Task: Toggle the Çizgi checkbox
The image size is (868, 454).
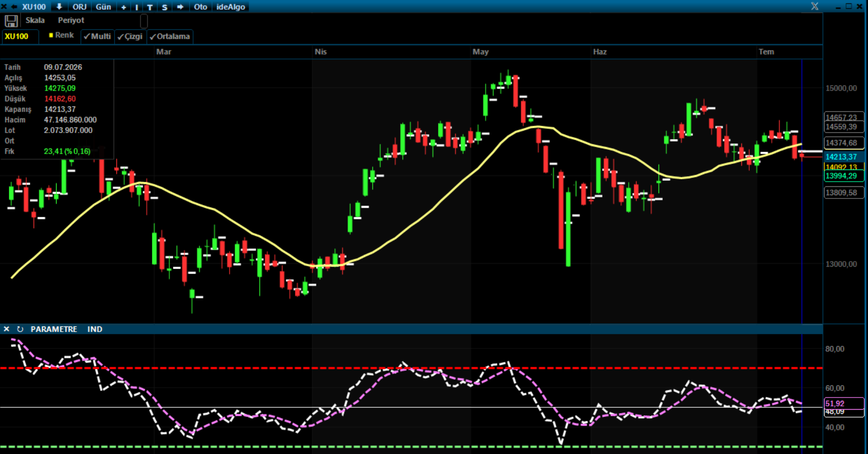Action: pos(130,36)
